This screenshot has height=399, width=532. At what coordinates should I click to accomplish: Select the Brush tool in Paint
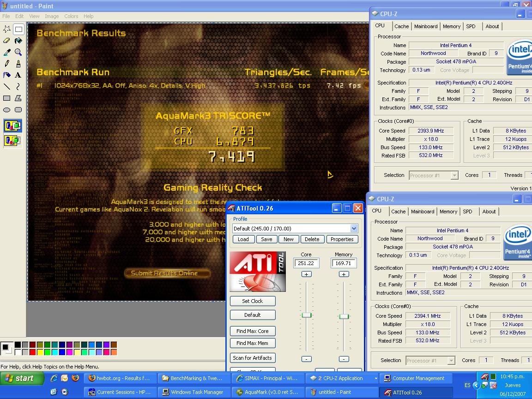(x=18, y=64)
